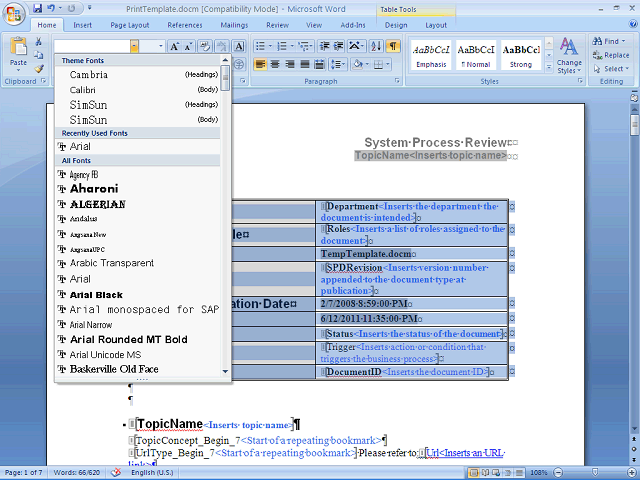Toggle Align Text Right

coord(290,64)
